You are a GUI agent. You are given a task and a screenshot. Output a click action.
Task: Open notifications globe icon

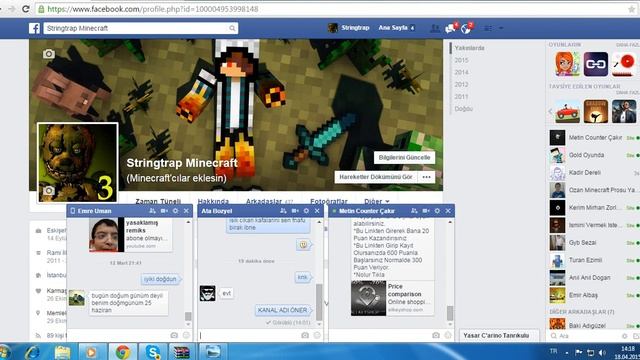tap(466, 28)
